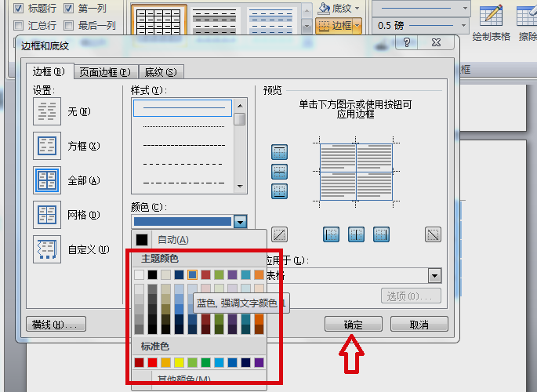Select the first grid table style thumbnail

click(x=158, y=20)
